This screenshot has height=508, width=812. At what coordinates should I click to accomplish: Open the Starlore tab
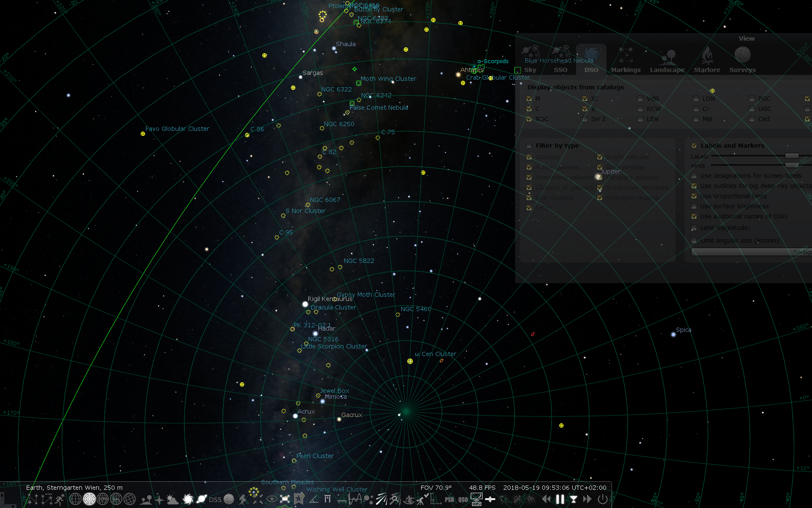click(x=707, y=59)
